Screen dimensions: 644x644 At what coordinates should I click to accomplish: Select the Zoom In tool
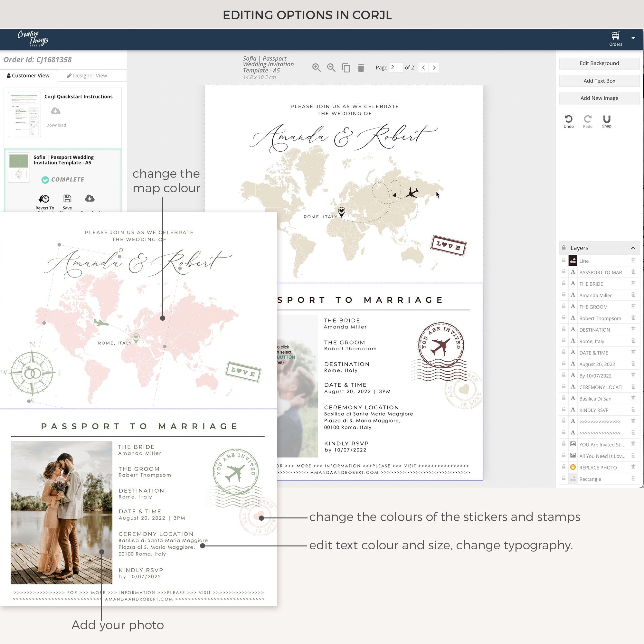(x=317, y=67)
